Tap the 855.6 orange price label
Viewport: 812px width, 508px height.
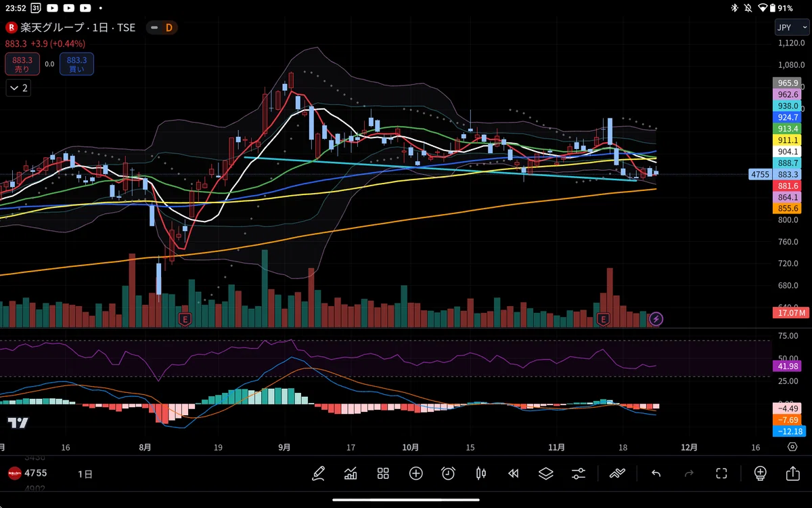pos(788,209)
